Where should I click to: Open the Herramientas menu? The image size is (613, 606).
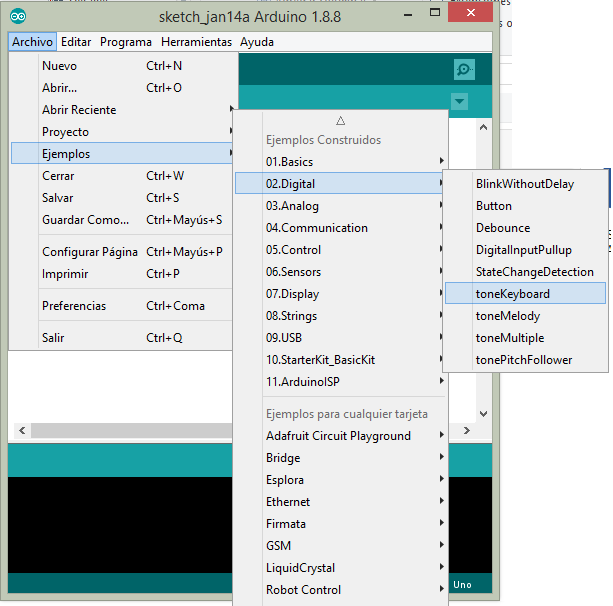point(196,42)
